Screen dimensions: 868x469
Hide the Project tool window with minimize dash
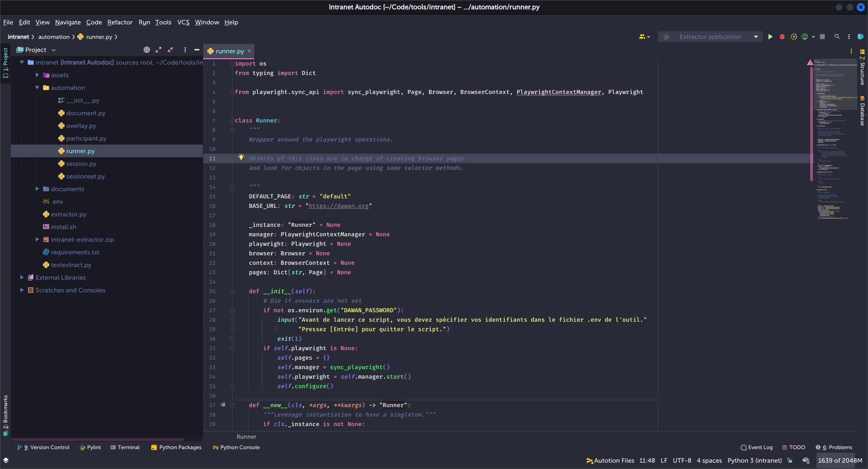click(x=197, y=50)
